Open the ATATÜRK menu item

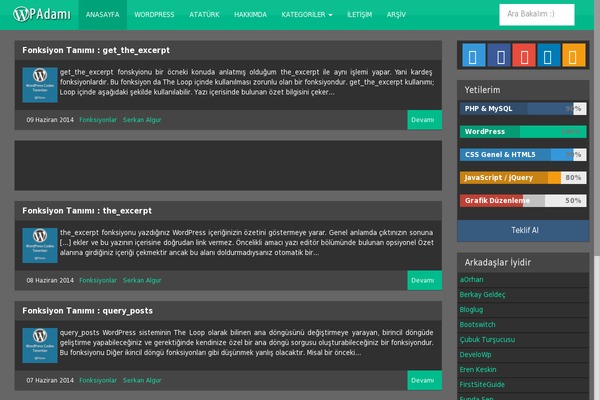(x=204, y=15)
